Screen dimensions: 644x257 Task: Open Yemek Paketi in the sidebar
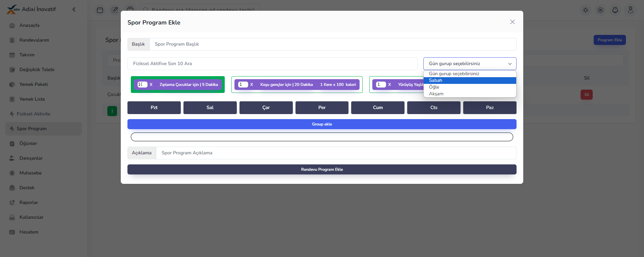[x=44, y=85]
